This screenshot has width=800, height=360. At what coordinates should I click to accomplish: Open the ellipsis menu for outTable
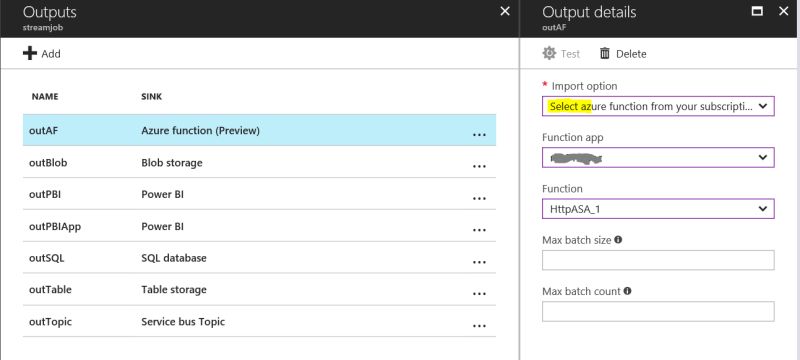[x=479, y=294]
